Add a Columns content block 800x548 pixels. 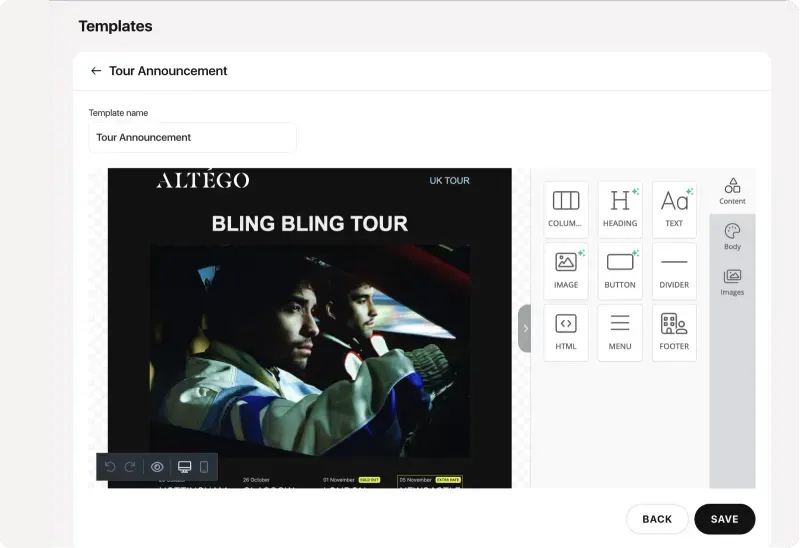[x=566, y=209]
